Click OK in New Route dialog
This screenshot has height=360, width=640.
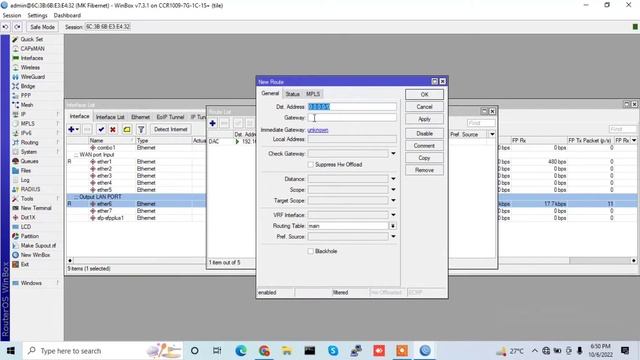424,94
